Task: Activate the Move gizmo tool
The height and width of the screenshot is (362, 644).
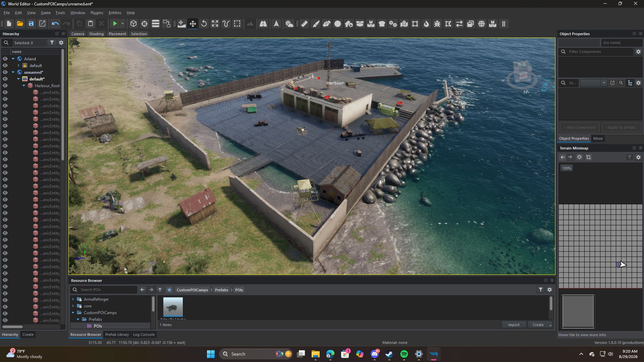Action: pyautogui.click(x=193, y=24)
